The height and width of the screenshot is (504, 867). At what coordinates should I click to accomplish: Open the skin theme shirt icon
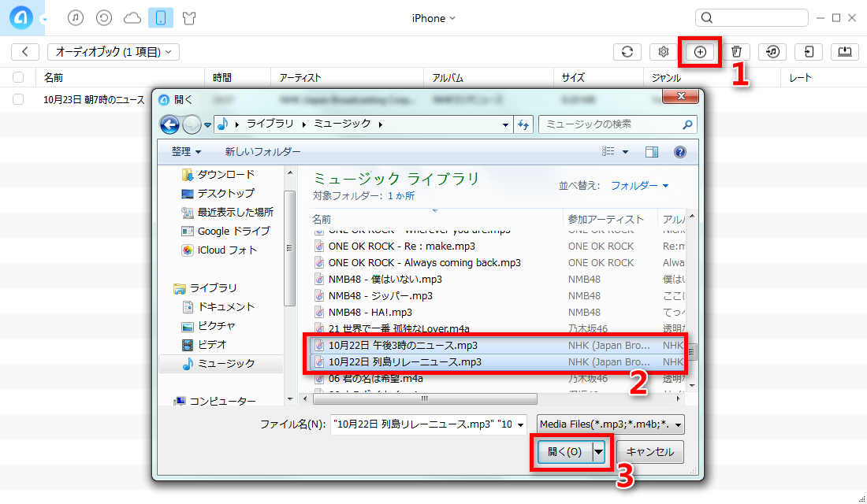189,18
